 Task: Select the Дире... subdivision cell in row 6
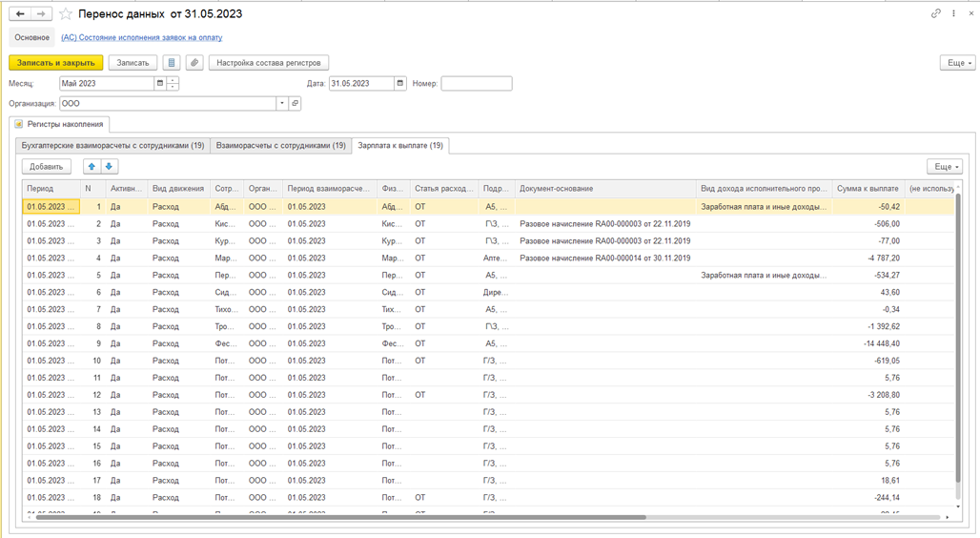(x=497, y=292)
